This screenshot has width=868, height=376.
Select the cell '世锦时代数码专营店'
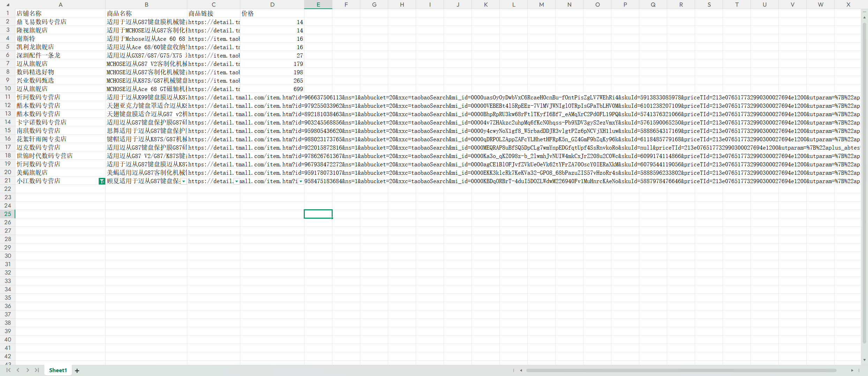tap(60, 156)
